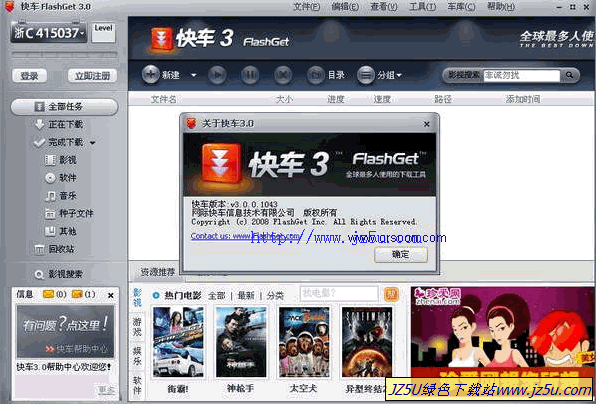Click the magnifier search button in toolbar
Image resolution: width=596 pixels, height=404 pixels.
(569, 75)
